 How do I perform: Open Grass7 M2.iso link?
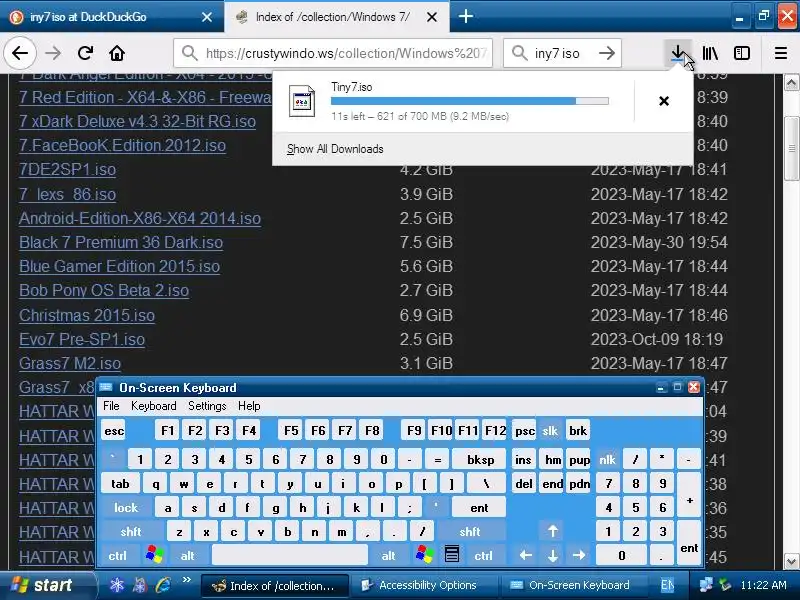70,363
